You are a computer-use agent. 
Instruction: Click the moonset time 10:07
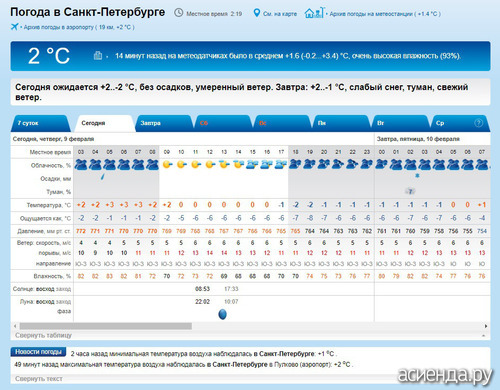click(x=231, y=302)
